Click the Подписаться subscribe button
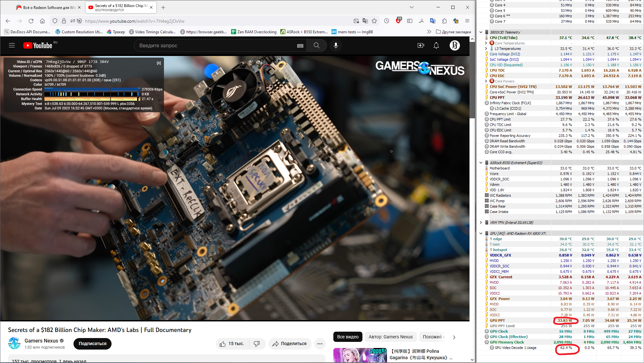 pyautogui.click(x=92, y=344)
